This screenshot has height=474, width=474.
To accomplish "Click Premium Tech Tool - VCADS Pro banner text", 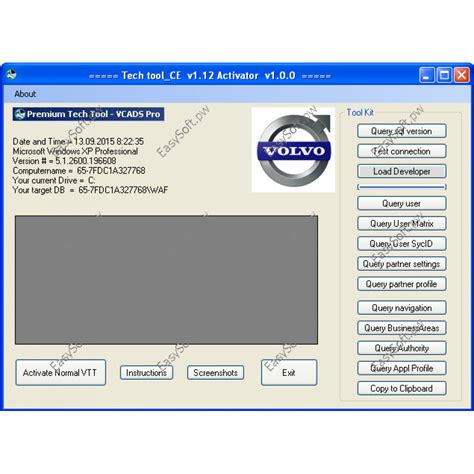I will pos(94,114).
